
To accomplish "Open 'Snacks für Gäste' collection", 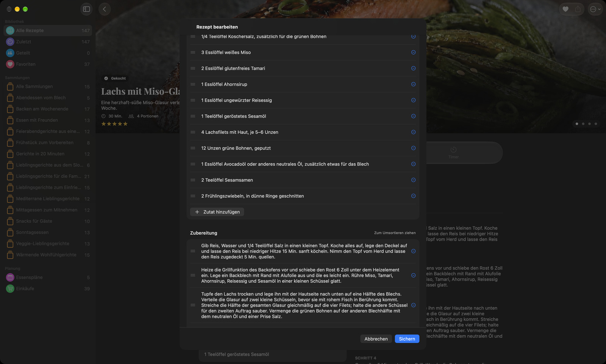I will point(48,221).
